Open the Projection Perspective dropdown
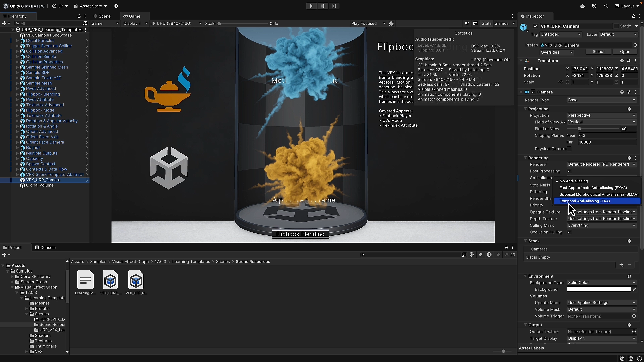Image resolution: width=644 pixels, height=362 pixels. click(601, 115)
